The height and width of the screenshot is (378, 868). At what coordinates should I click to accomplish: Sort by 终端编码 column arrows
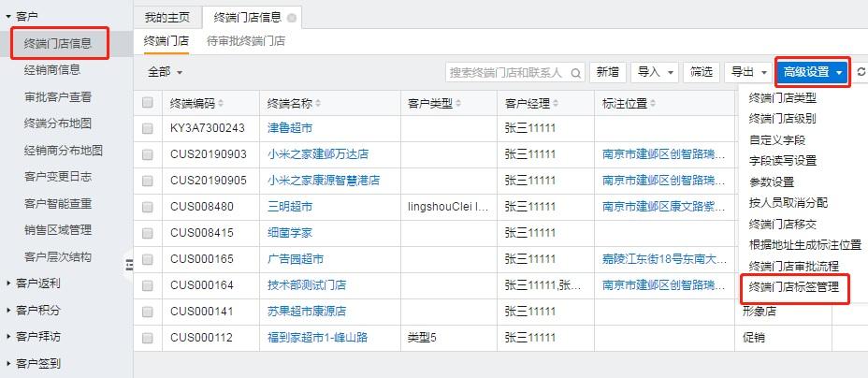click(x=221, y=104)
